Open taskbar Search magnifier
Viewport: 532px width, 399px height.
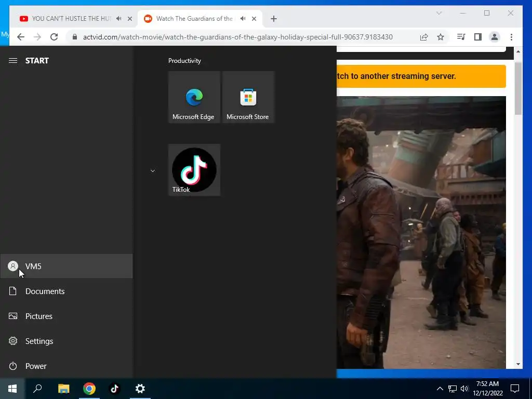pyautogui.click(x=37, y=389)
